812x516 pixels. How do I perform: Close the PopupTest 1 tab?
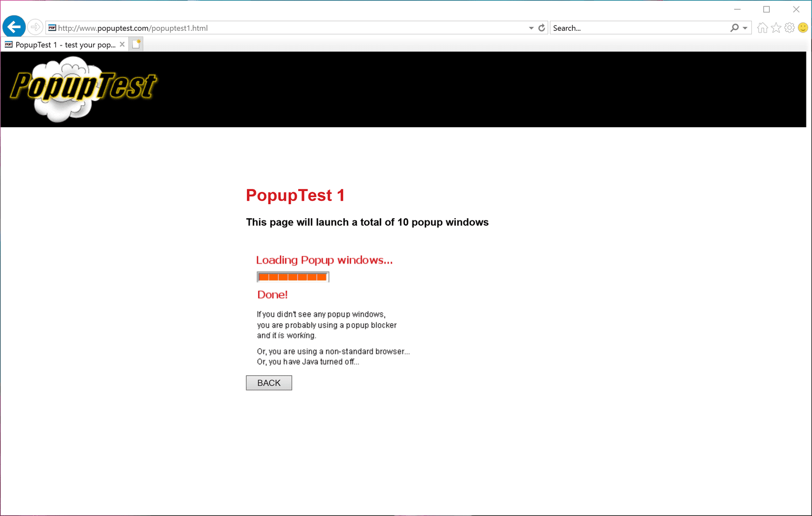click(122, 44)
